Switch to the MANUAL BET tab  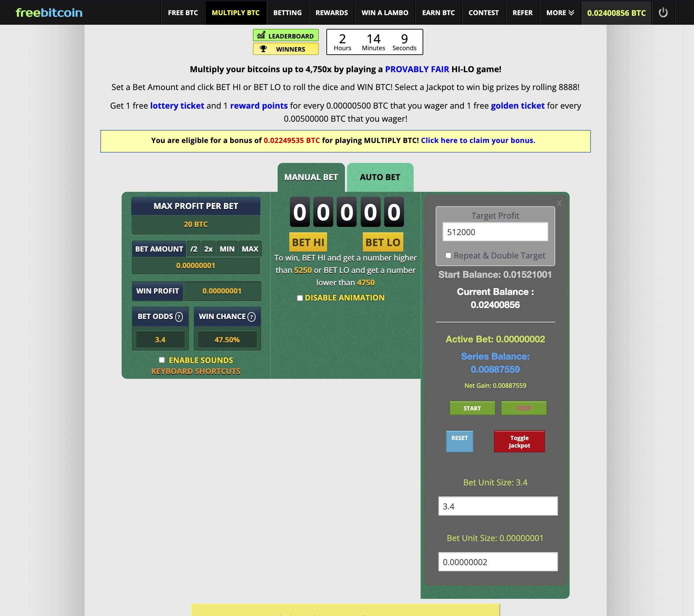coord(311,177)
